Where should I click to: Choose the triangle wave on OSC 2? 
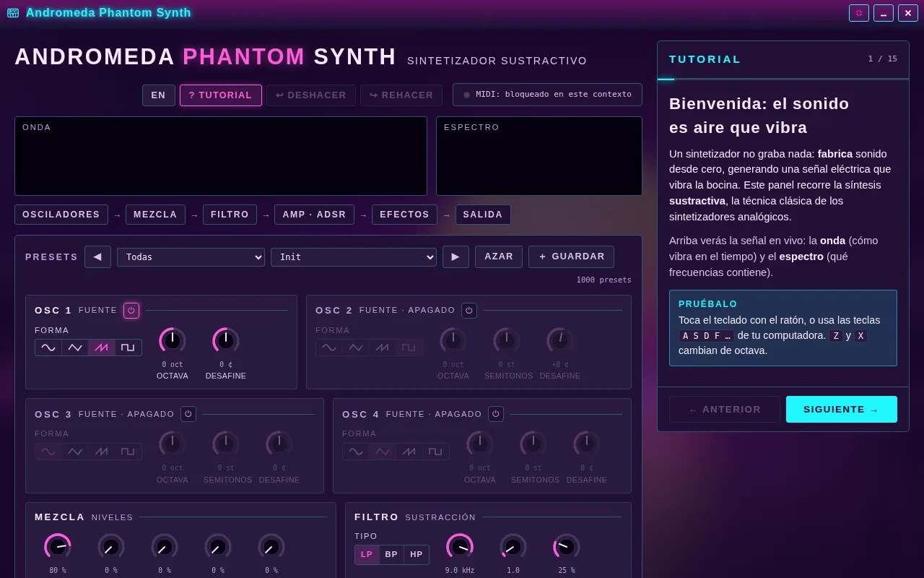[x=356, y=348]
